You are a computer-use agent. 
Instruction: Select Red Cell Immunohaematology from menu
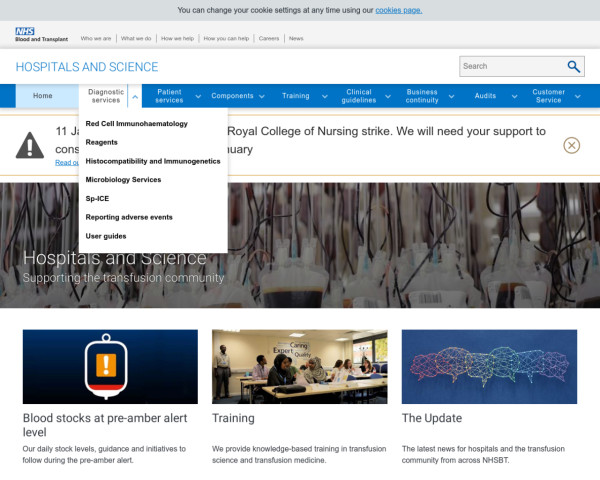tap(136, 123)
